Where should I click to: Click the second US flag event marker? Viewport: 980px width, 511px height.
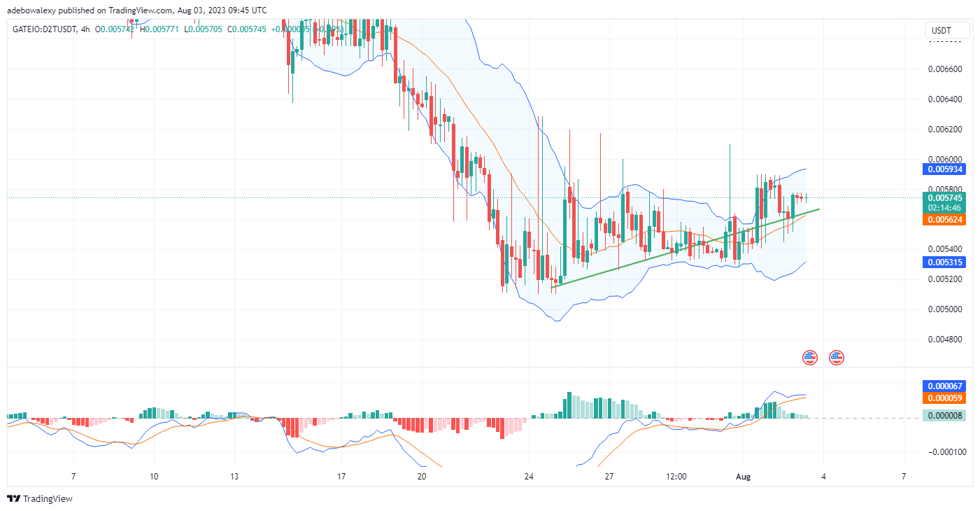[836, 358]
